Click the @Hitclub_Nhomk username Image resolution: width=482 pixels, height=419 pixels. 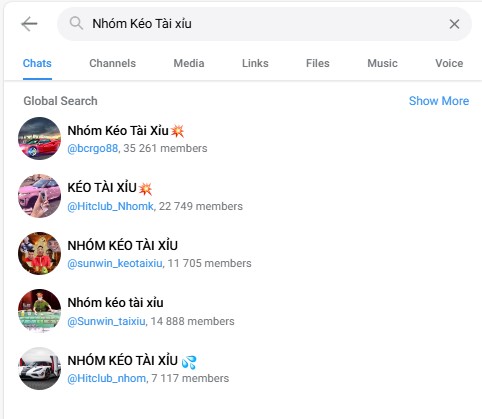click(x=110, y=206)
